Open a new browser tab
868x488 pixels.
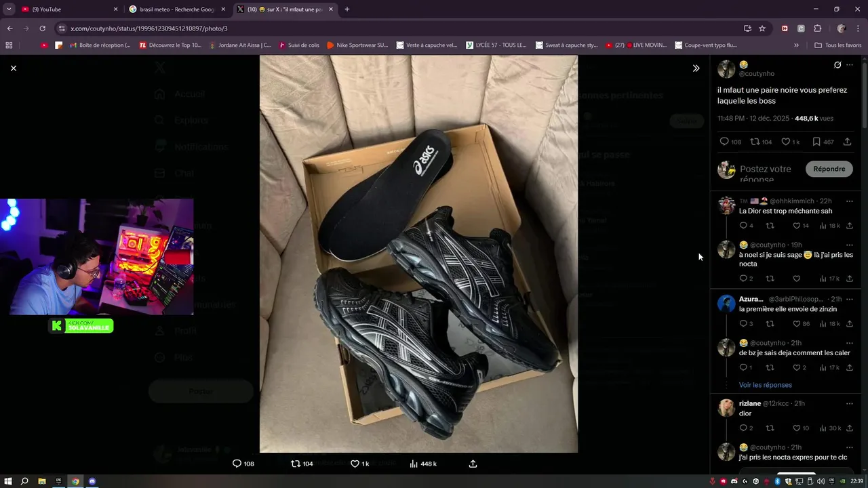[x=347, y=9]
